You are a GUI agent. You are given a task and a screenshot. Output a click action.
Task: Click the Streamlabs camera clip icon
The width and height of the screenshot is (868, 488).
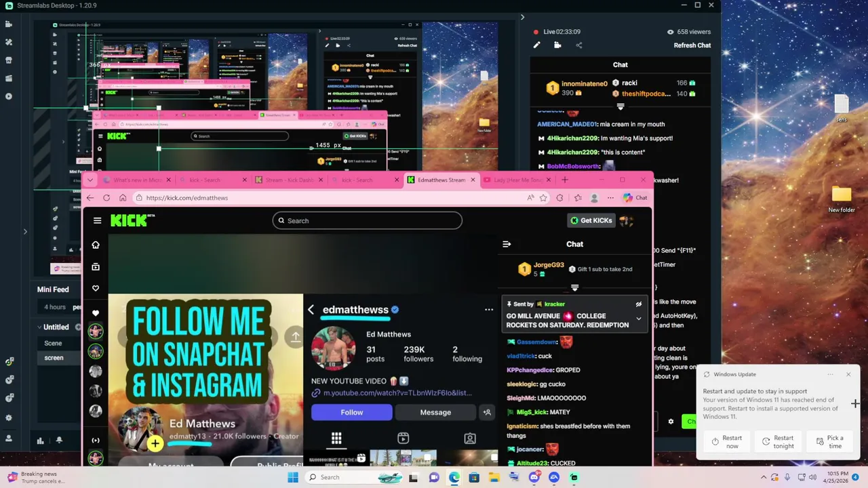(x=557, y=45)
